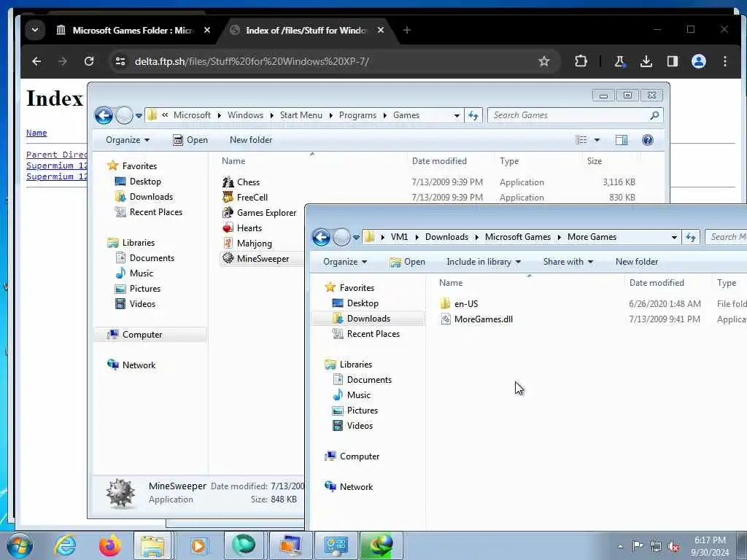Image resolution: width=747 pixels, height=560 pixels.
Task: Refresh the Games folder view
Action: (x=473, y=115)
